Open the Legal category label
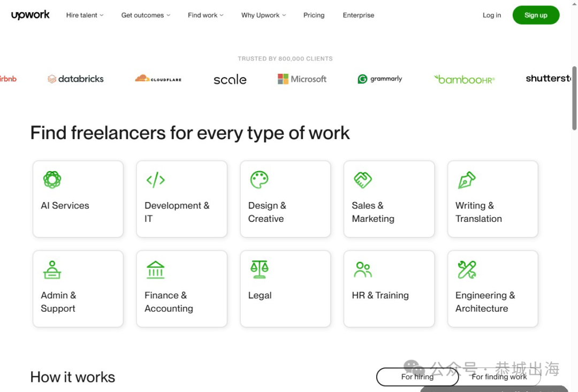 pyautogui.click(x=260, y=296)
